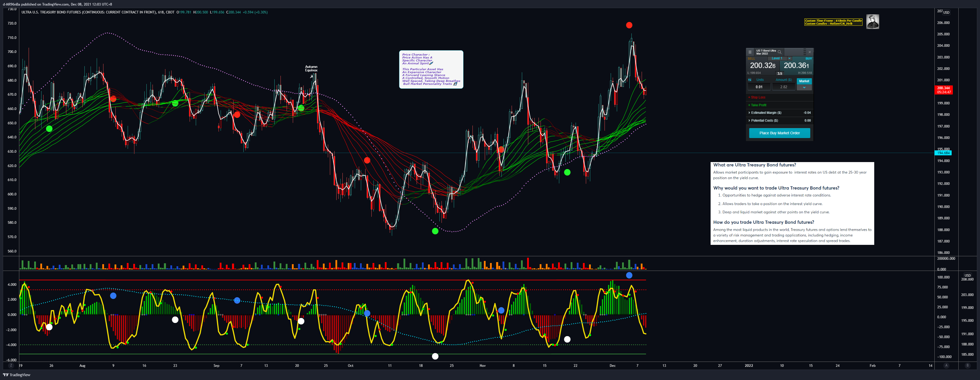Click the 'What are Ultra Treasury Bond futures?' heading
The image size is (980, 380).
pyautogui.click(x=754, y=165)
